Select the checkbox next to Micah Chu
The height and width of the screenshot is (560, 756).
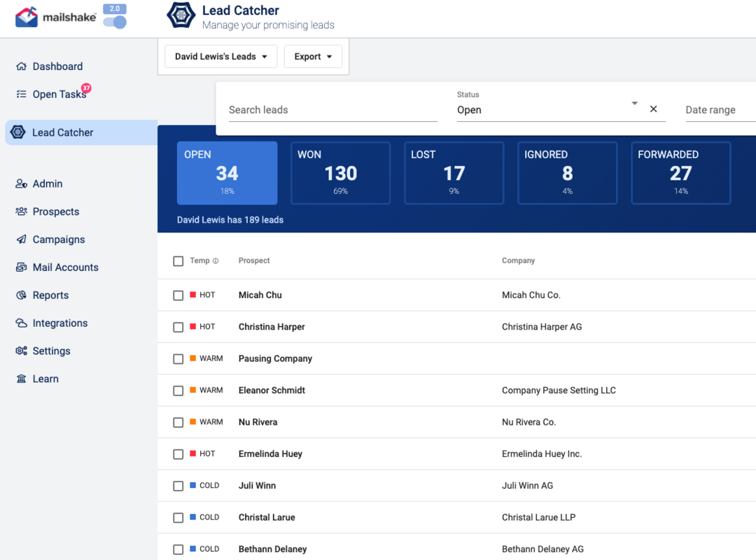[x=178, y=295]
